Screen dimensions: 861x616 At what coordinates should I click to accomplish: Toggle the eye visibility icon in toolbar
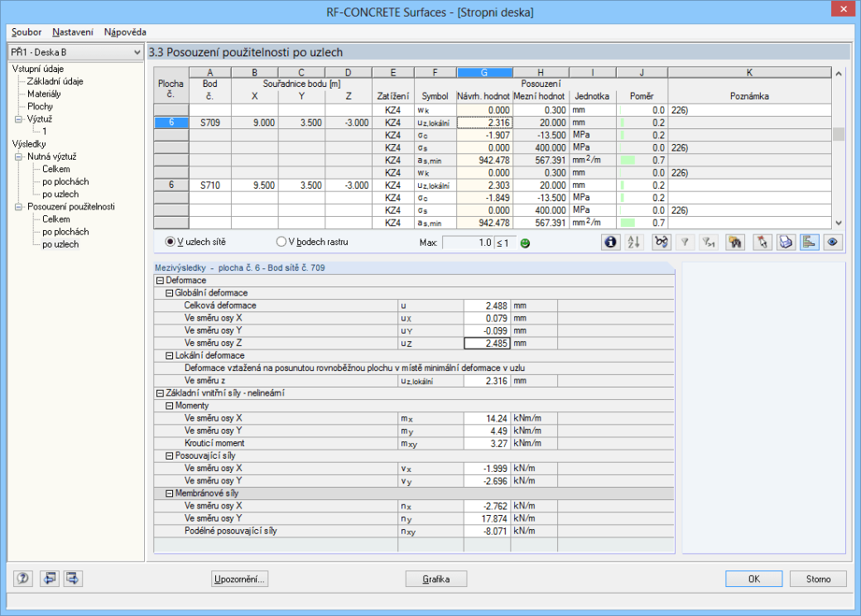click(833, 242)
